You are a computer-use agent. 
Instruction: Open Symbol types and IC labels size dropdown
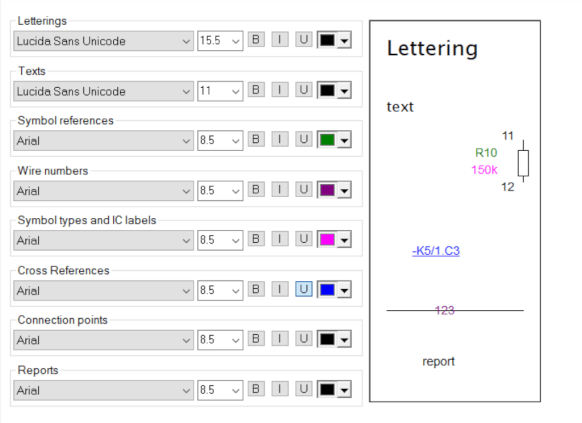220,240
